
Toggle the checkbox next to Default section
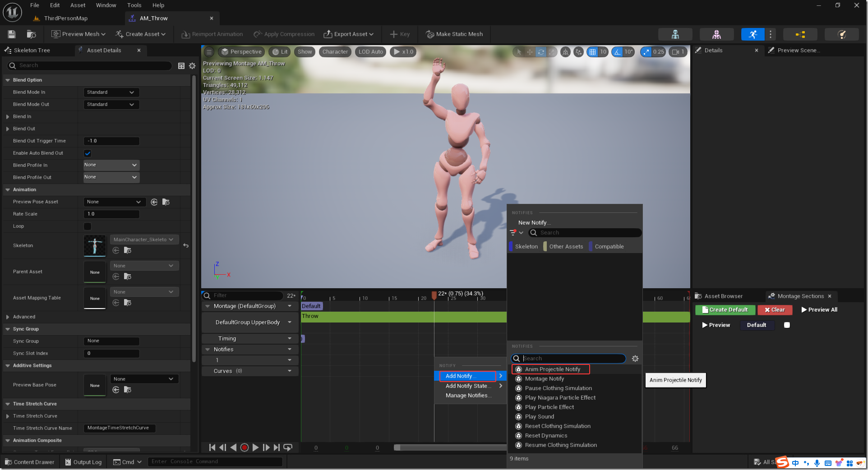tap(787, 325)
